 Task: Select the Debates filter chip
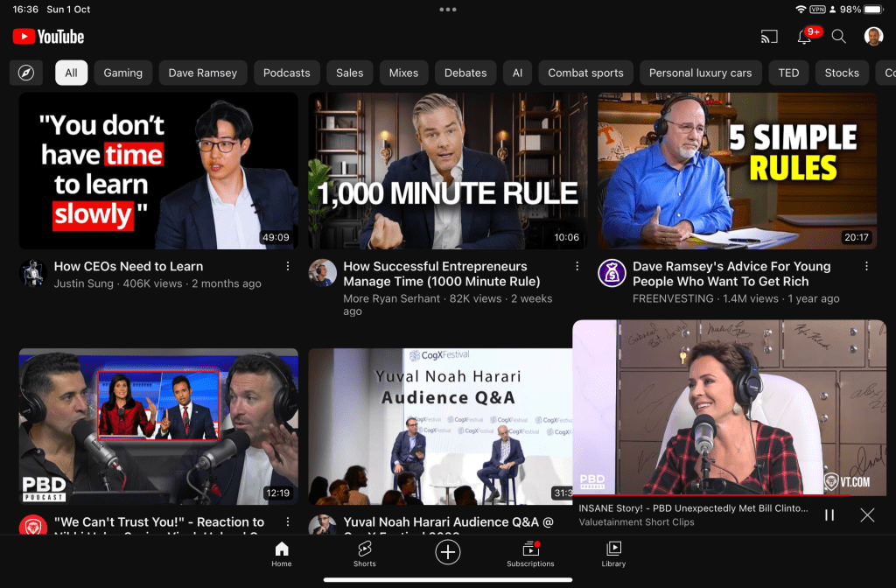[465, 73]
